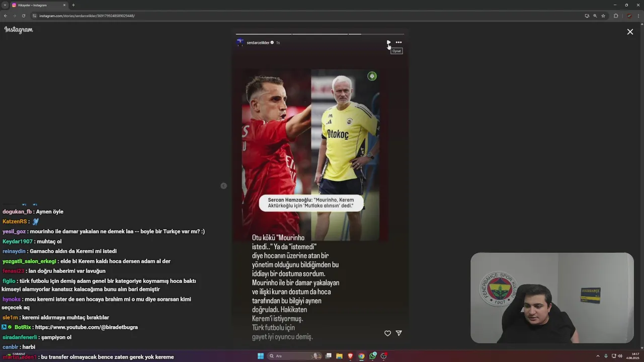This screenshot has height=362, width=644.
Task: Go forward in the browser
Action: [x=14, y=16]
